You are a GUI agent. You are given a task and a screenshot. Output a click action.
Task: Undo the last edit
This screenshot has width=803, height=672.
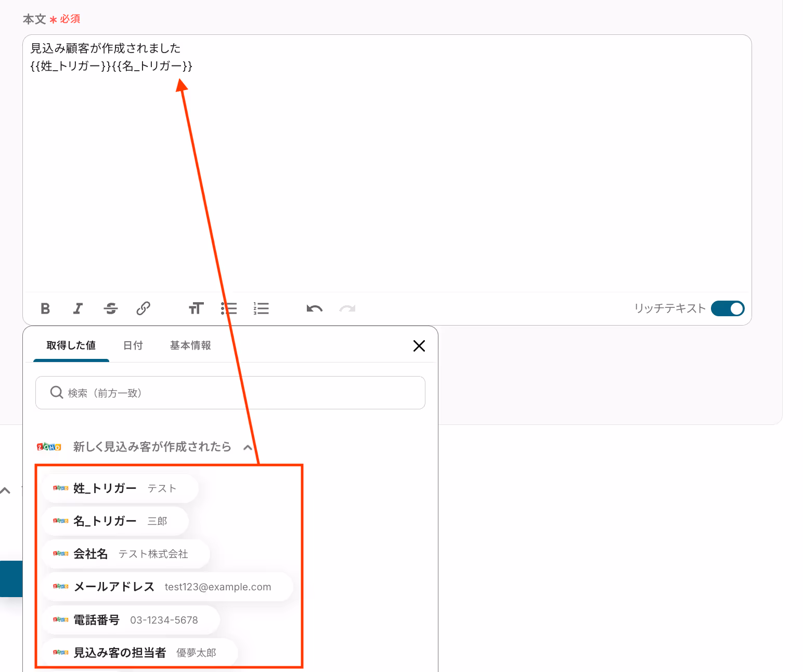[x=315, y=308]
